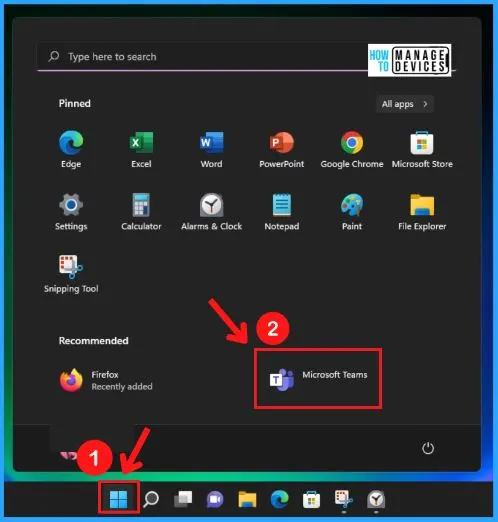Click the Windows Start button on taskbar
Viewport: 498px width, 522px height.
pyautogui.click(x=119, y=499)
